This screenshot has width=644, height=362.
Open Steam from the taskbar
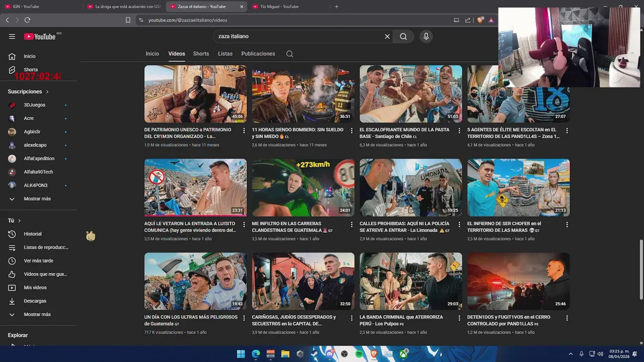coord(315,354)
